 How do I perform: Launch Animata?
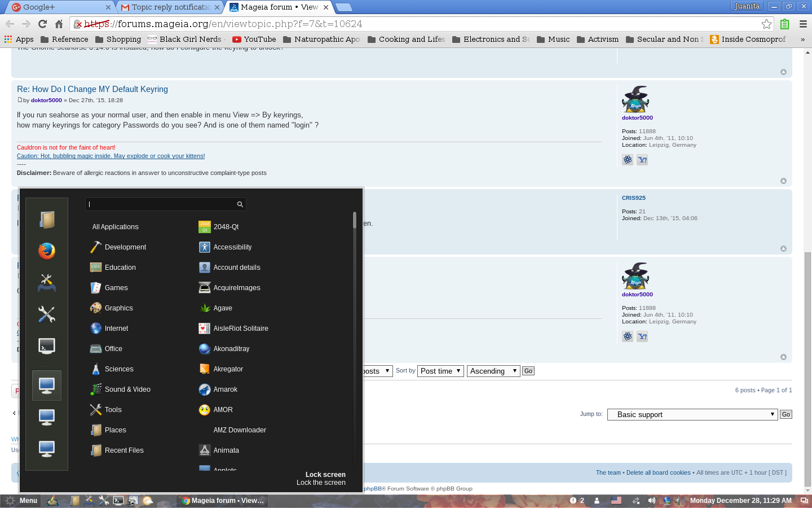(219, 450)
